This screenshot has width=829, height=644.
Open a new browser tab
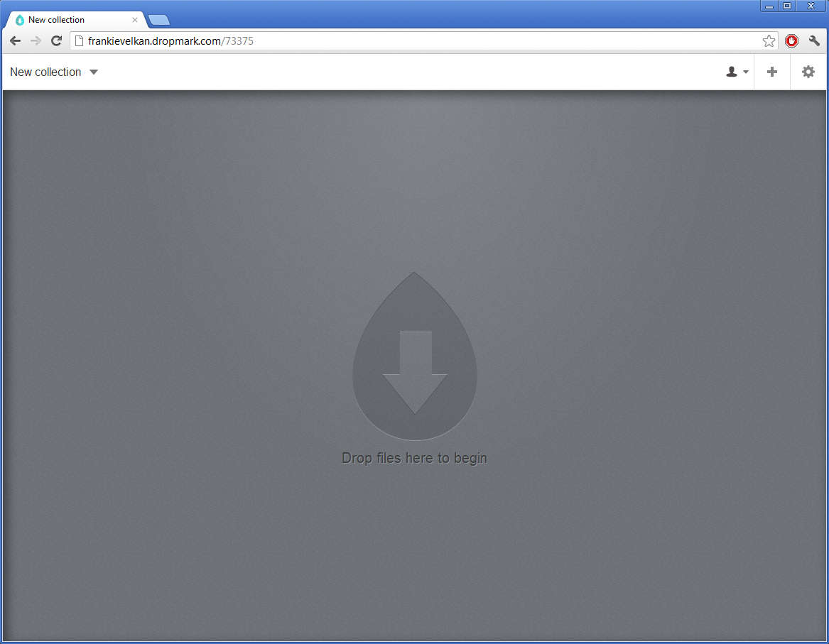159,20
